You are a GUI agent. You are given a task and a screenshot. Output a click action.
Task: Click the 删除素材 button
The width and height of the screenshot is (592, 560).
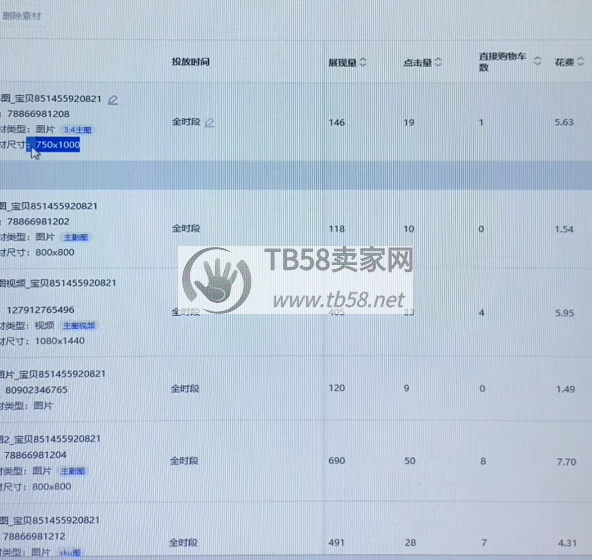click(x=21, y=16)
